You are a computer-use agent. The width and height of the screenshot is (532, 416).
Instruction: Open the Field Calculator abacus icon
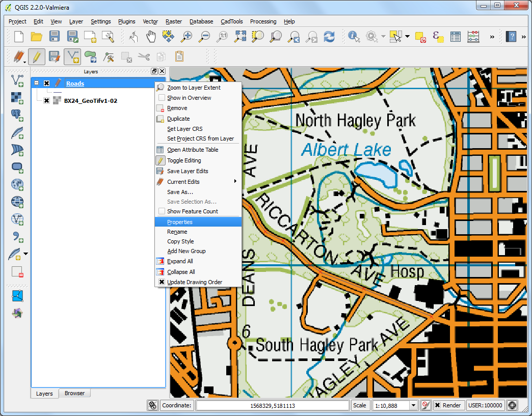coord(473,36)
